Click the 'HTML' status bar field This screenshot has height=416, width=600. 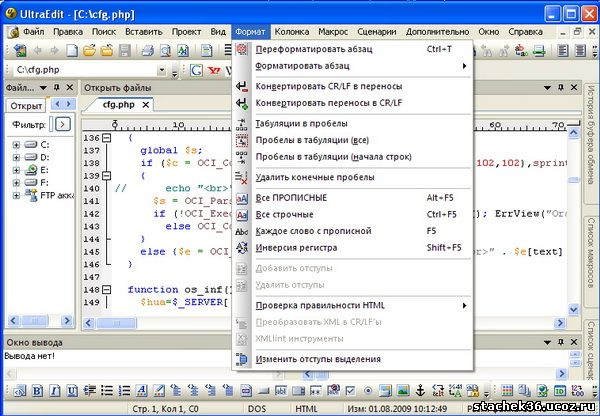[x=306, y=409]
